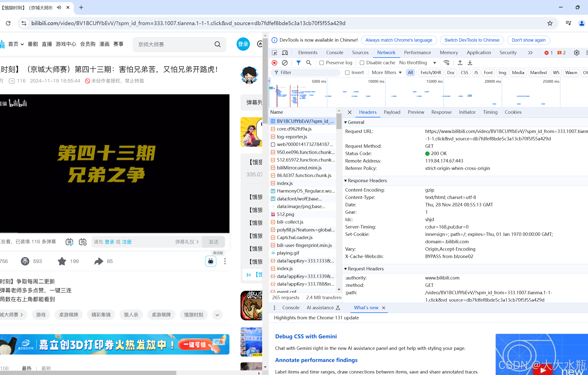The width and height of the screenshot is (588, 375).
Task: Open the No throttling dropdown
Action: click(x=418, y=63)
